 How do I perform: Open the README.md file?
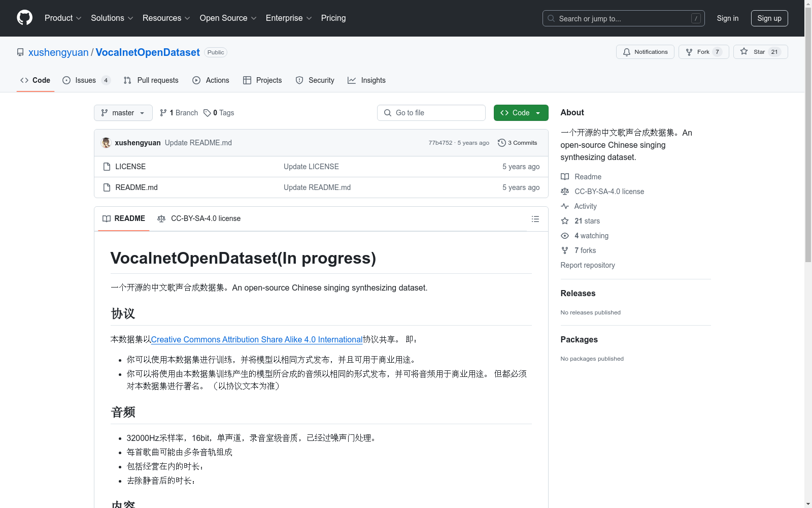(x=137, y=187)
